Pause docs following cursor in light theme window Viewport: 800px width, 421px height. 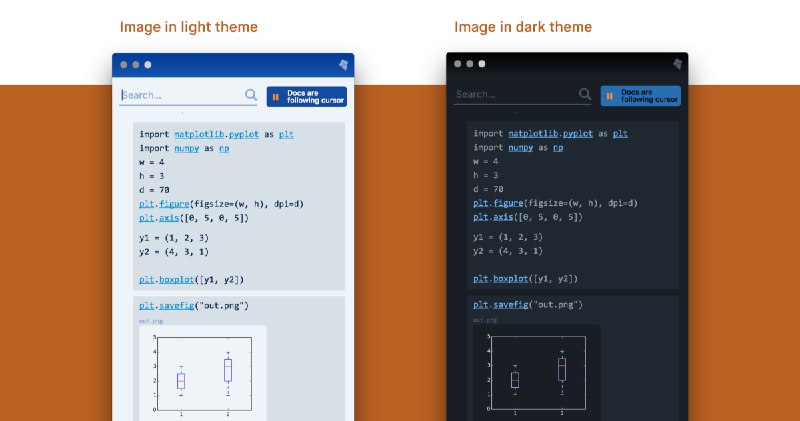click(307, 96)
